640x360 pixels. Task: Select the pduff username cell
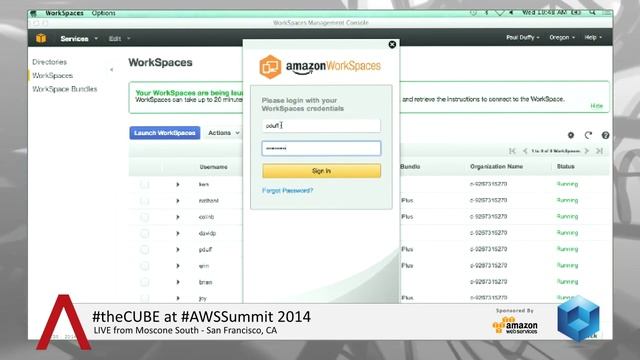205,250
